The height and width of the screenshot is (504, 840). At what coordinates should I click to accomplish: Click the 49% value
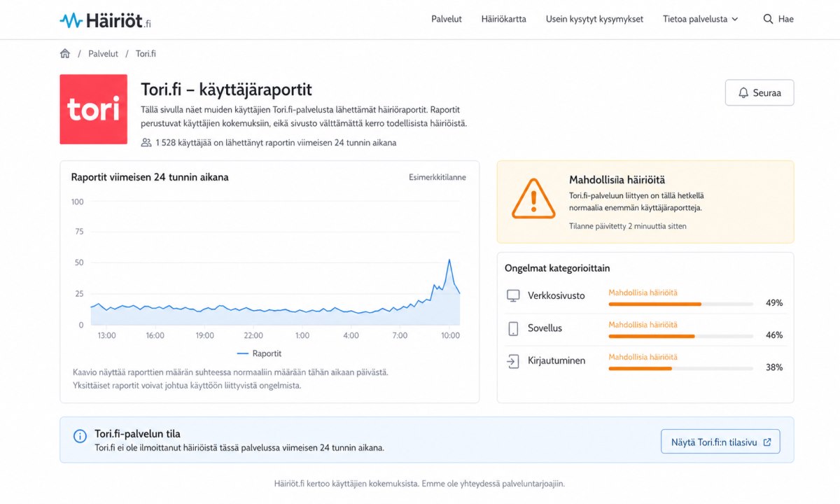[x=774, y=303]
